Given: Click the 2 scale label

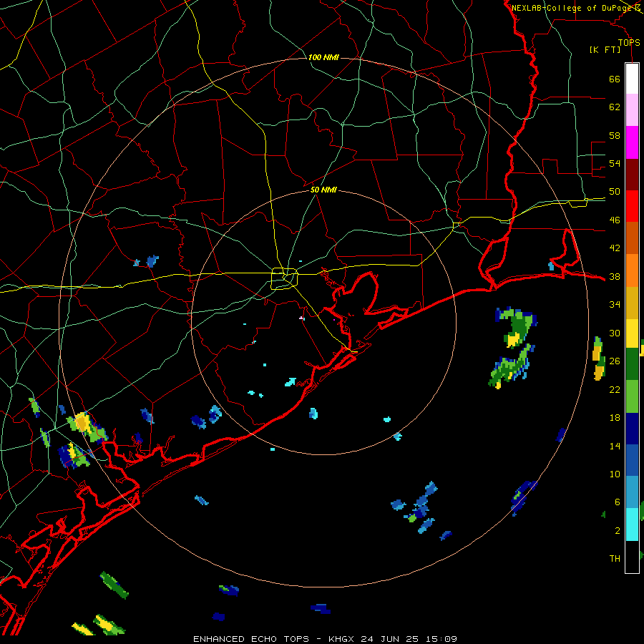Looking at the screenshot, I should tap(618, 531).
